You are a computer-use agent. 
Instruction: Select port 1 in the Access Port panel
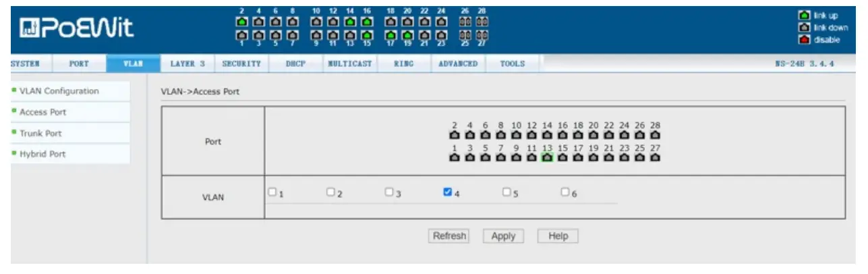coord(455,157)
